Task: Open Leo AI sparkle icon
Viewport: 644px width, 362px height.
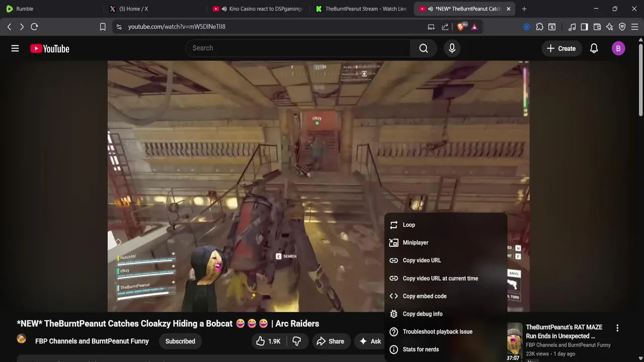Action: tap(610, 27)
